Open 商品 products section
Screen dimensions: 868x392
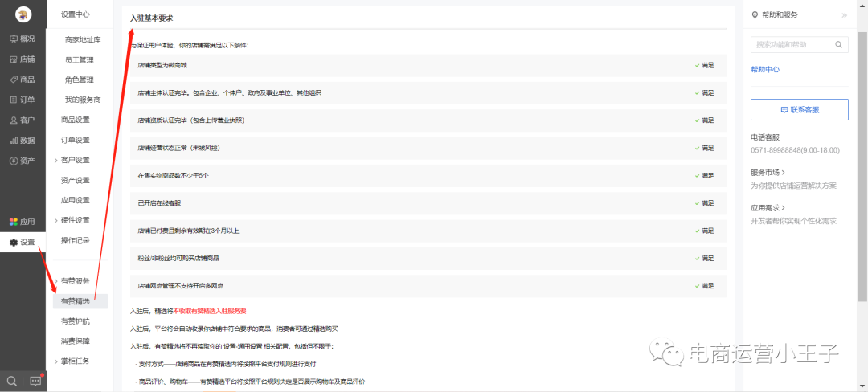pos(23,80)
